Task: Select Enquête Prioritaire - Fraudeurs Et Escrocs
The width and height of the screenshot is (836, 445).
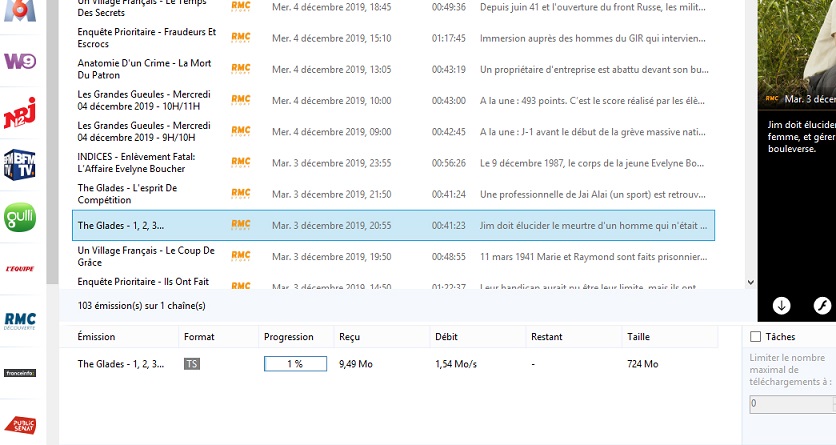Action: (x=393, y=38)
